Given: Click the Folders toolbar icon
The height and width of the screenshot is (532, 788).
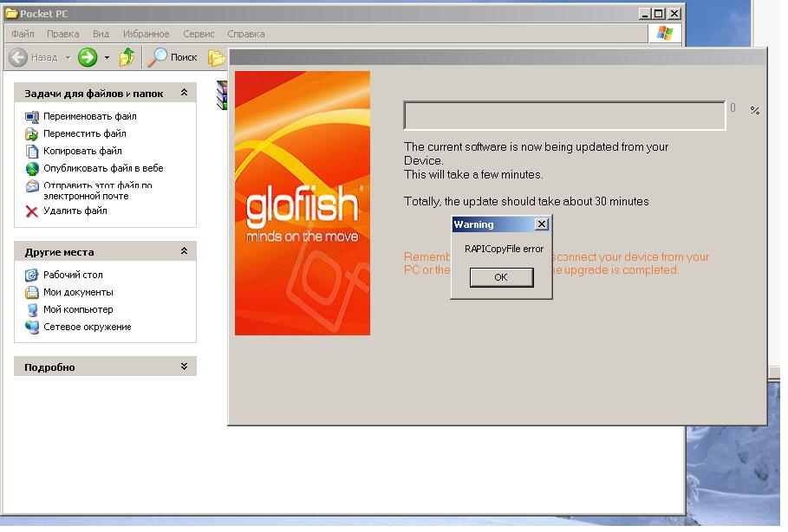Looking at the screenshot, I should point(217,58).
